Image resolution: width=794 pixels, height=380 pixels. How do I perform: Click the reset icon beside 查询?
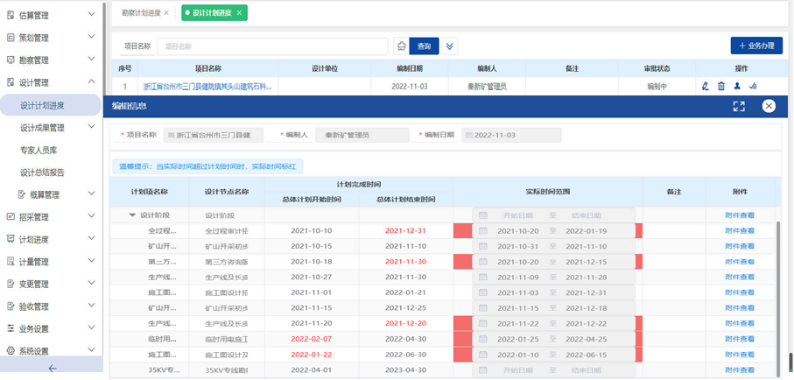pos(402,46)
